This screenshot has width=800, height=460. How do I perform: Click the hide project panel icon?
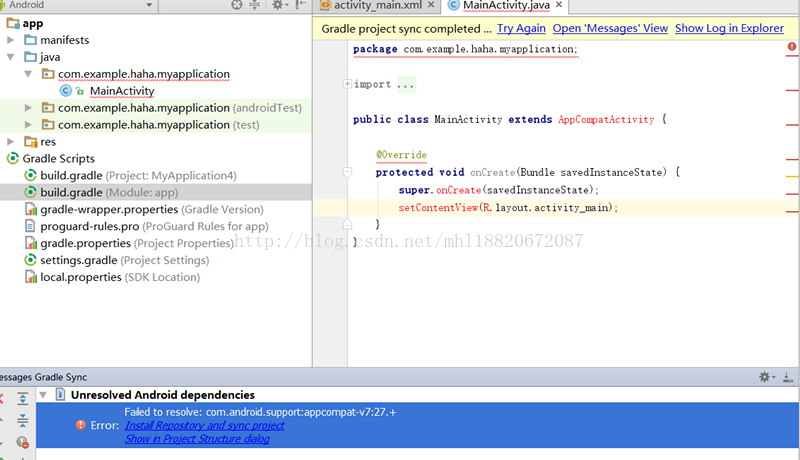click(301, 5)
